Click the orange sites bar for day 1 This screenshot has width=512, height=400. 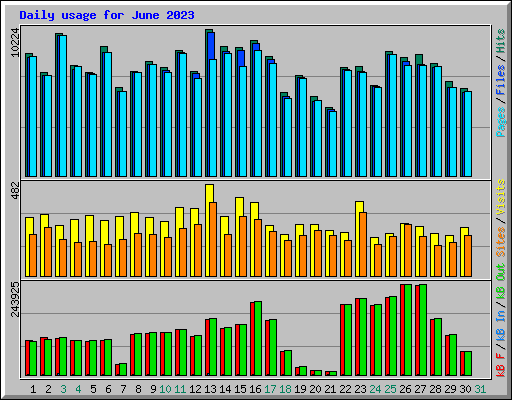tap(33, 255)
